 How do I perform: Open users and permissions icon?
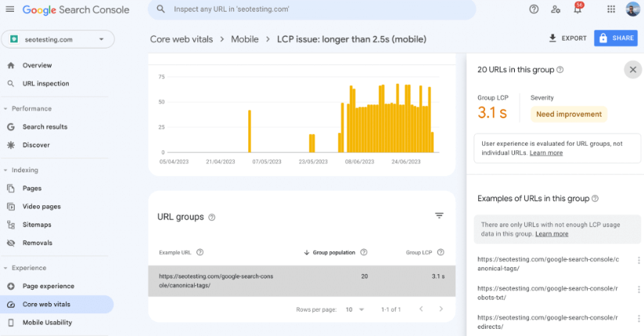click(x=556, y=9)
